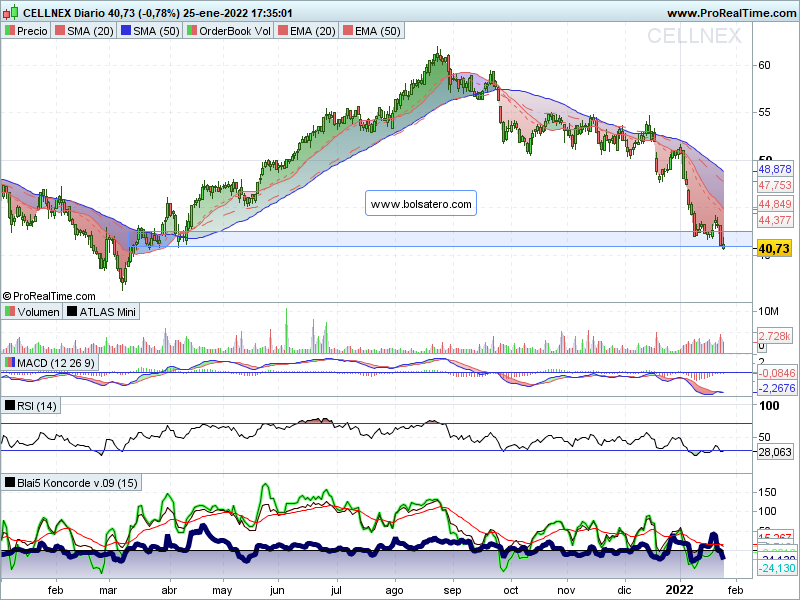The height and width of the screenshot is (600, 800).
Task: Open the RSI (14) indicator label
Action: tap(31, 406)
